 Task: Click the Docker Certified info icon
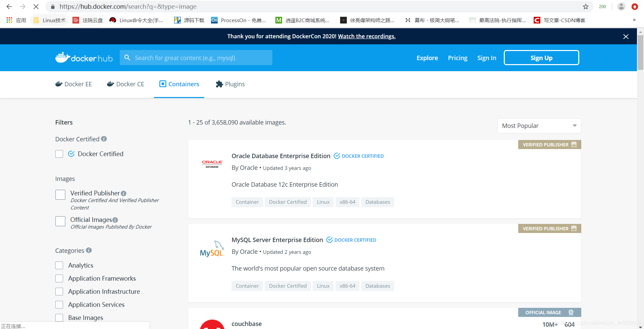tap(104, 139)
